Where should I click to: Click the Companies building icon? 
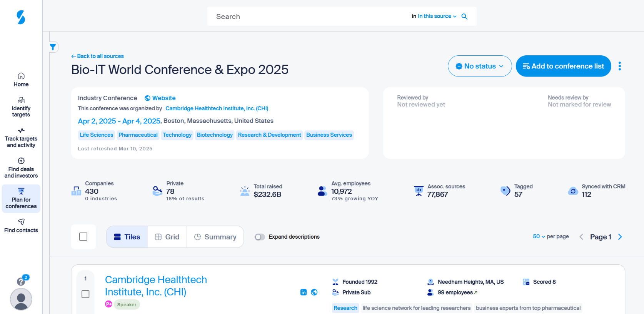(x=76, y=191)
